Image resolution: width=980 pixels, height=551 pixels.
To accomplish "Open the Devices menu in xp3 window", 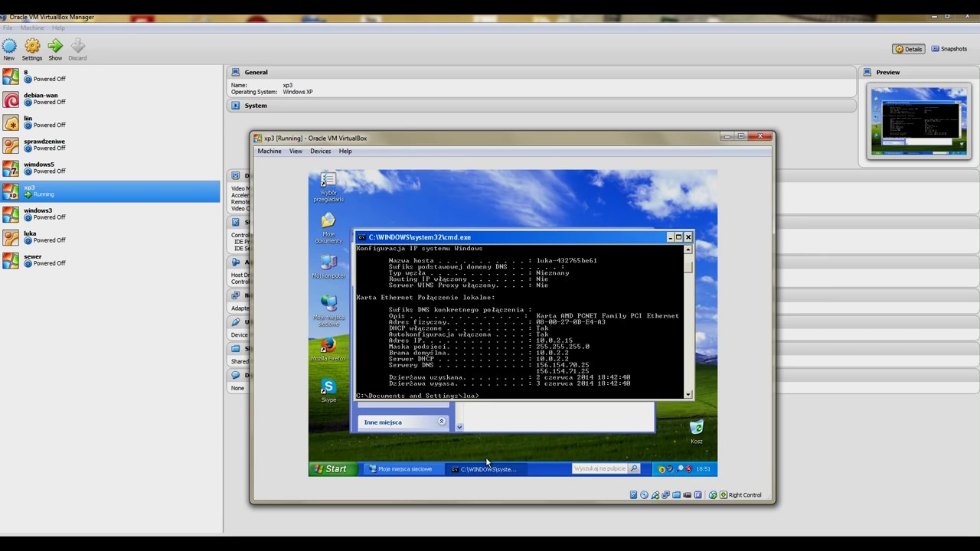I will 320,151.
